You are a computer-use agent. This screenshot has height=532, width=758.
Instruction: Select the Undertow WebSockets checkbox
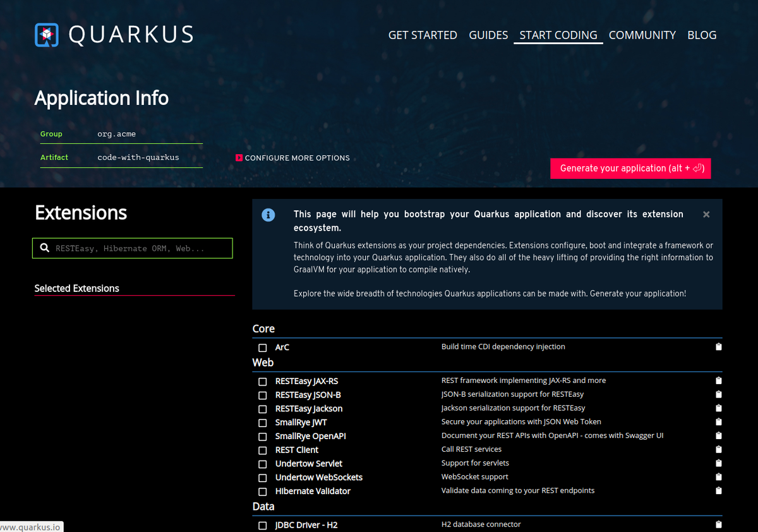coord(263,478)
